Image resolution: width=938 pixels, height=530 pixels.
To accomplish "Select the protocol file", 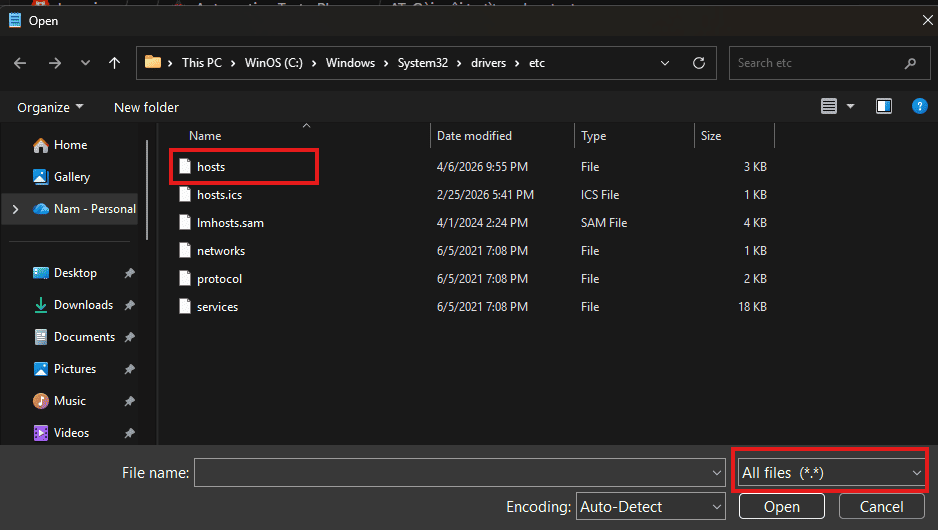I will [220, 279].
